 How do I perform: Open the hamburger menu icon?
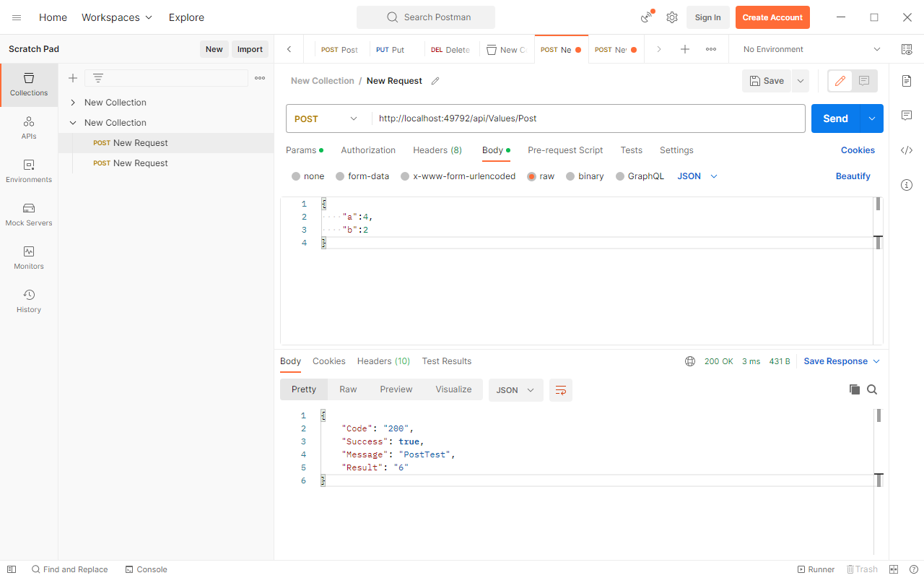point(17,17)
